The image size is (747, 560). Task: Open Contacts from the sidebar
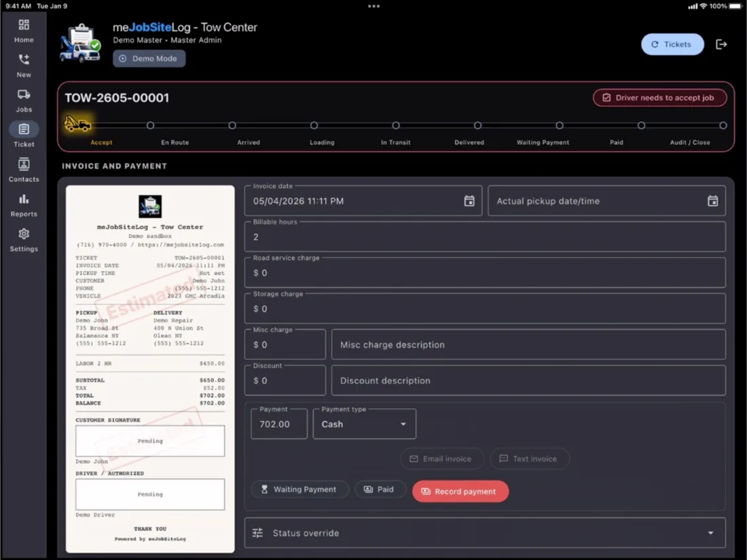(x=24, y=170)
